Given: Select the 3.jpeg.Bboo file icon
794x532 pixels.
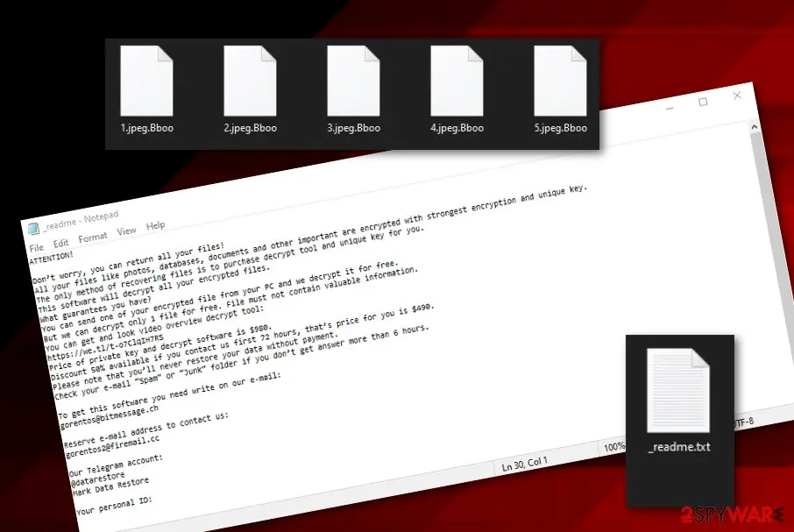Looking at the screenshot, I should tap(353, 81).
